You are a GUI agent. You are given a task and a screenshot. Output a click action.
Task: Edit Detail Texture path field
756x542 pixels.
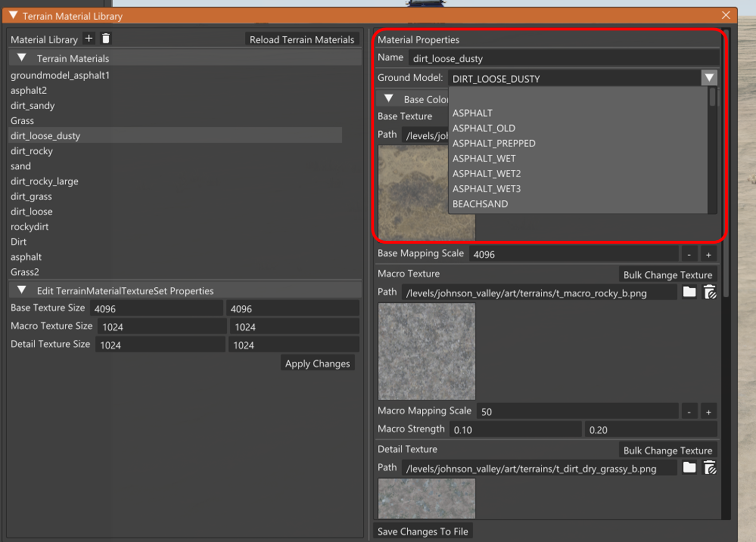[x=539, y=468]
